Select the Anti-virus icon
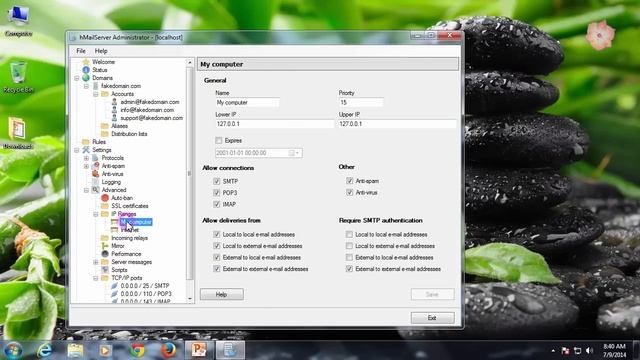Viewport: 640px width, 360px height. click(96, 174)
